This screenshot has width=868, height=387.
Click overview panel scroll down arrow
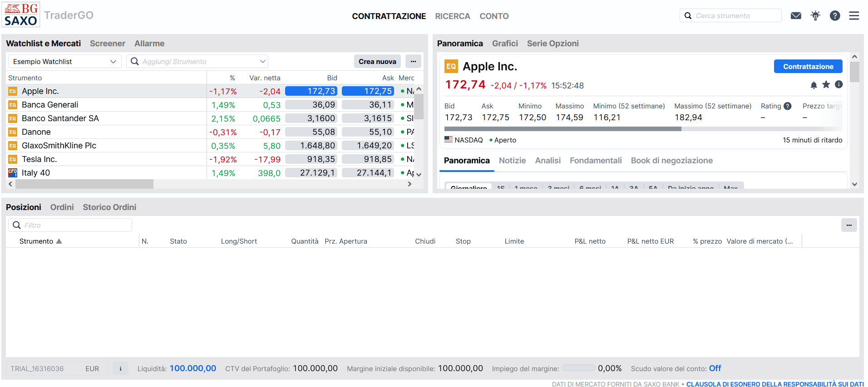point(854,184)
